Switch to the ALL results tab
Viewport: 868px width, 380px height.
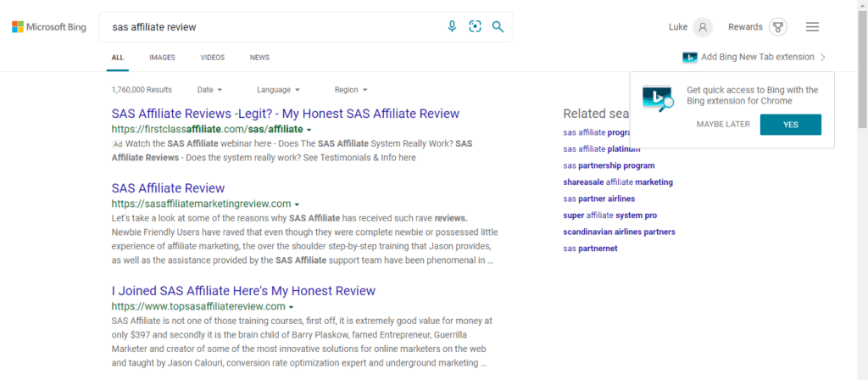coord(117,58)
